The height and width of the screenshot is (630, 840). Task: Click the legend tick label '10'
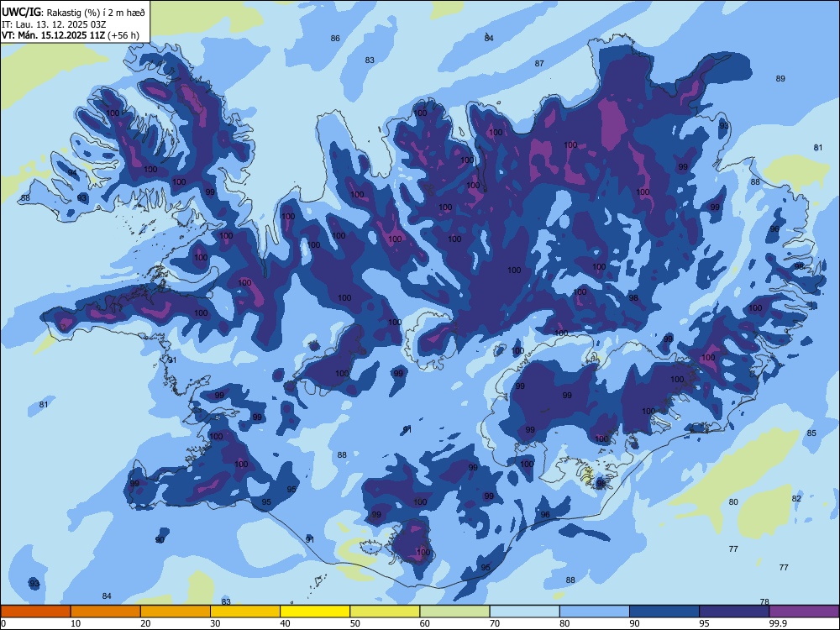click(76, 623)
